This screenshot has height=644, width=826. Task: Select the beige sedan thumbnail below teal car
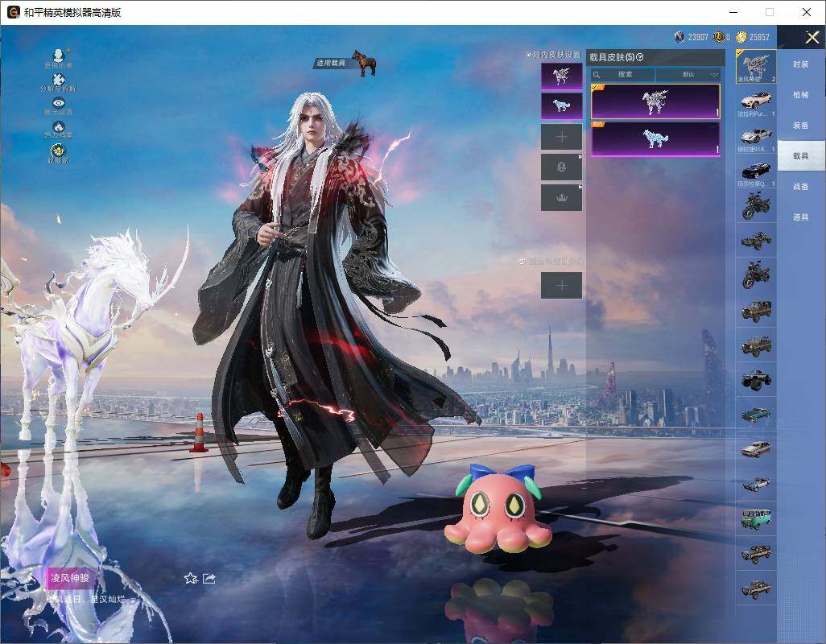click(x=756, y=449)
